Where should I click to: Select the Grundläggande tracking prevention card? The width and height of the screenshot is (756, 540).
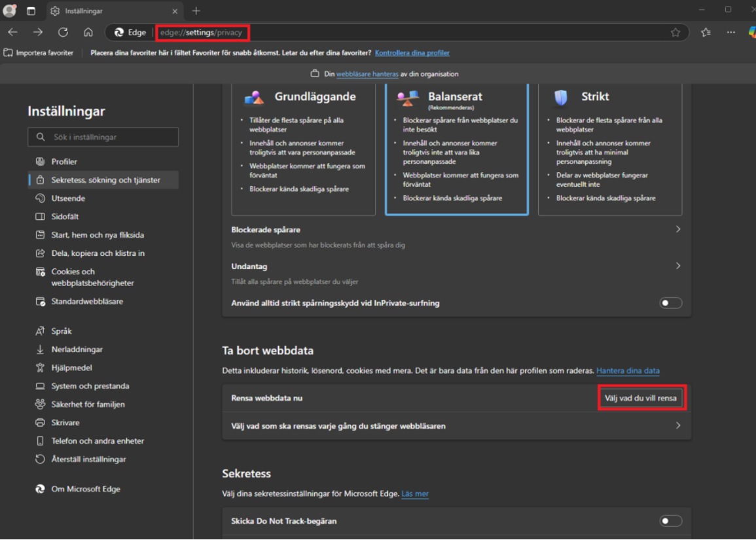303,149
